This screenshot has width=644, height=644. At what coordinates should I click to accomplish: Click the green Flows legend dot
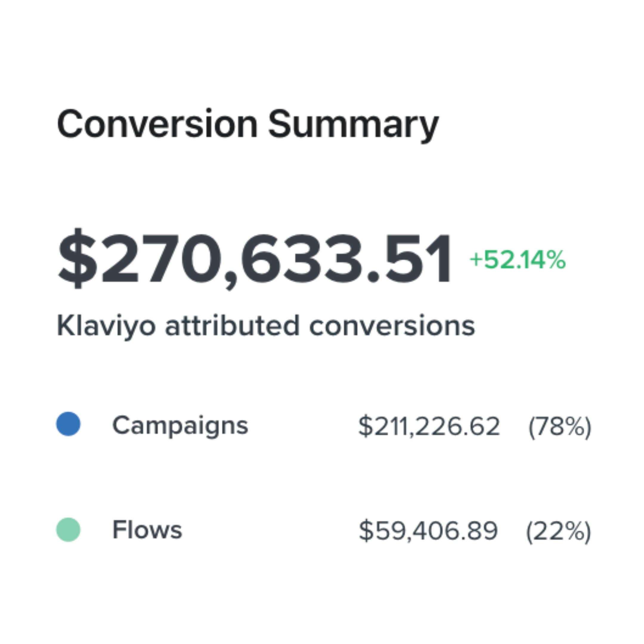68,530
